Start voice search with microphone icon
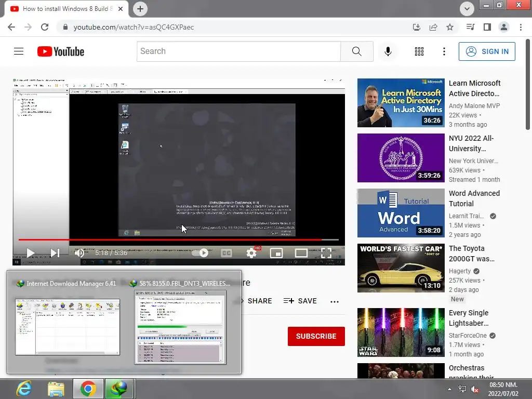This screenshot has height=399, width=532. click(x=388, y=51)
